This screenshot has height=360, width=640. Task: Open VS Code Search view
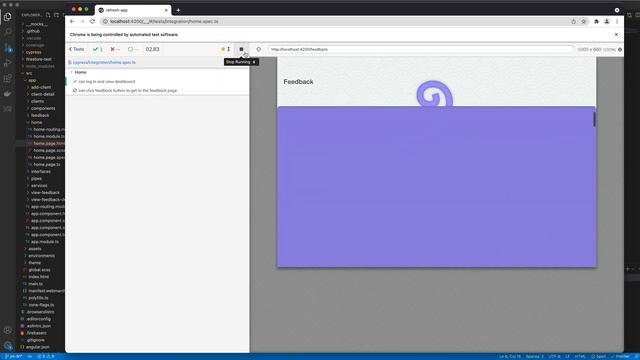(8, 32)
